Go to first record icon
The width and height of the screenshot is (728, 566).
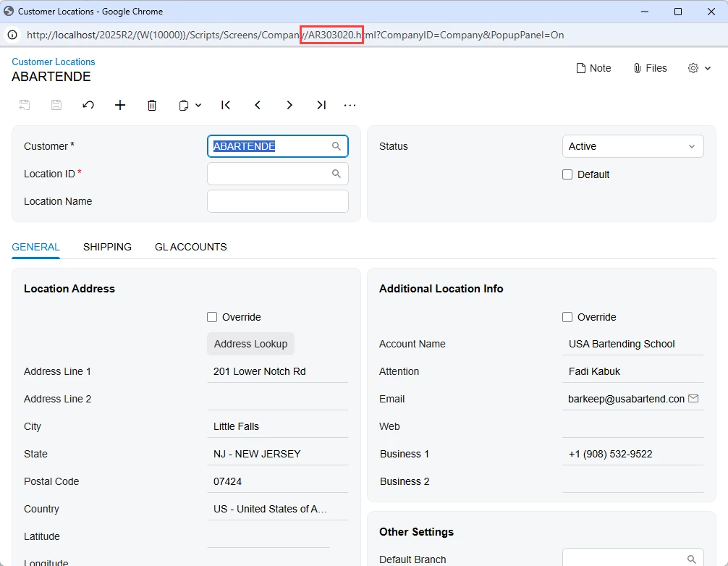click(226, 105)
